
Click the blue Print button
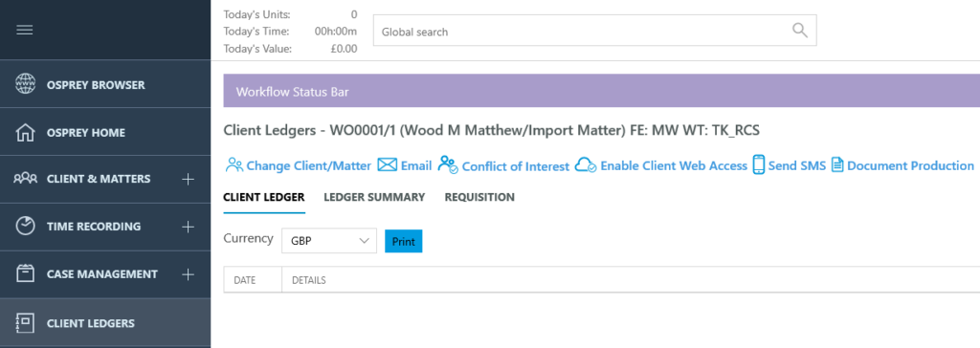[x=404, y=241]
